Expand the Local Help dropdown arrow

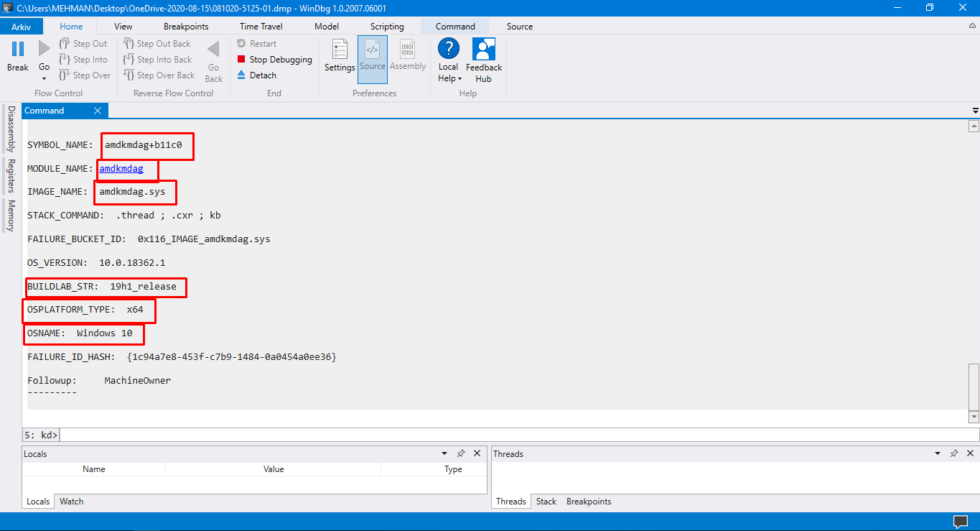pyautogui.click(x=459, y=79)
